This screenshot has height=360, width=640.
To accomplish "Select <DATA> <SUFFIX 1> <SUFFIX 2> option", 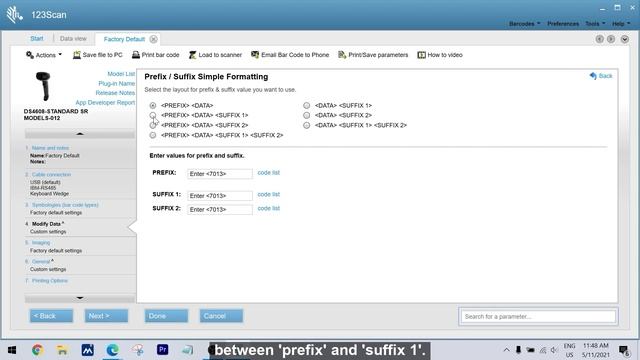I will tap(307, 125).
